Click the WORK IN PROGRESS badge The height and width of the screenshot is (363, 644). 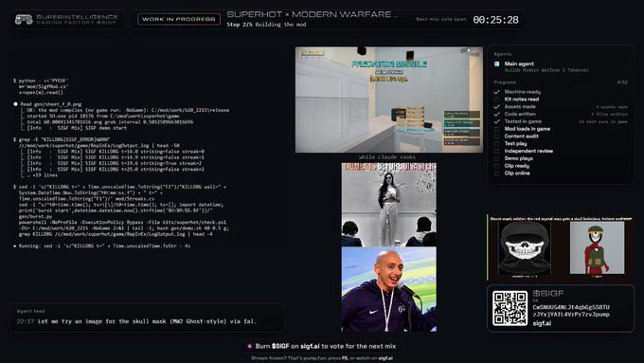(x=179, y=19)
